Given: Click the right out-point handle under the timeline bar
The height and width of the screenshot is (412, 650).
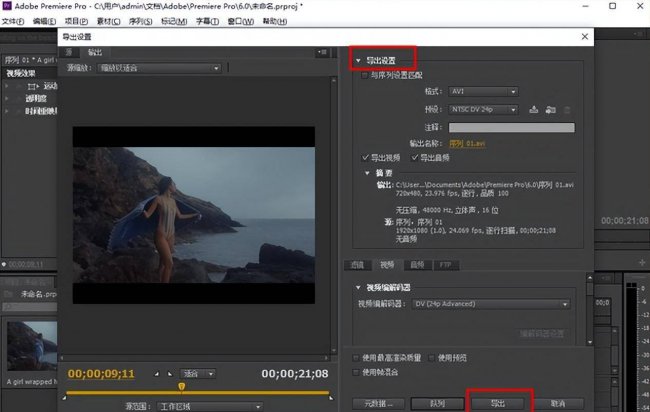Looking at the screenshot, I should [x=331, y=398].
